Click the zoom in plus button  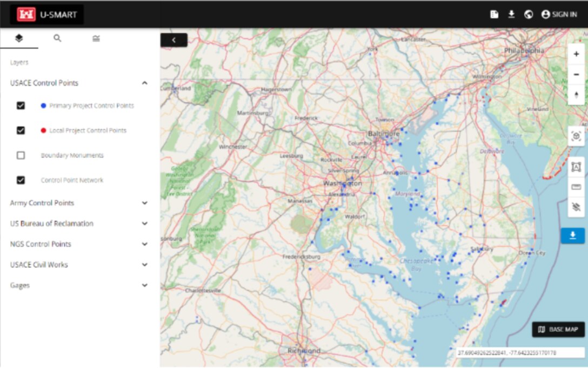tap(576, 54)
